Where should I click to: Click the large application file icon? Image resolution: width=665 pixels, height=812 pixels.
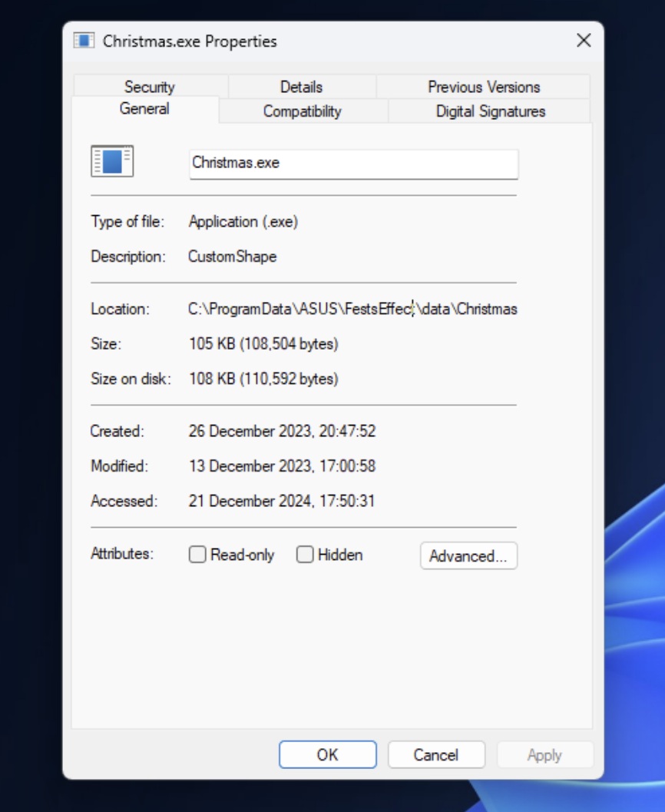point(112,161)
